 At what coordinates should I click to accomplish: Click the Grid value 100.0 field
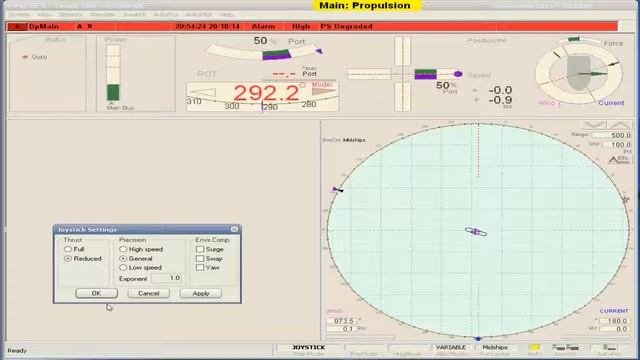616,144
